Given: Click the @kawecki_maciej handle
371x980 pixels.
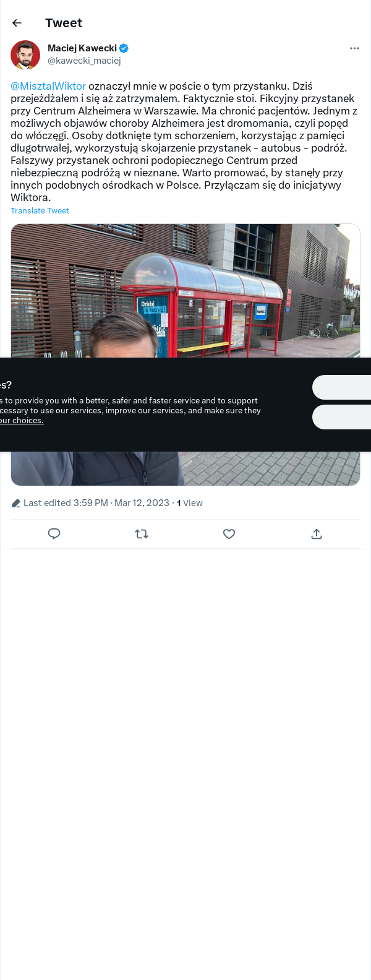Looking at the screenshot, I should coord(84,61).
